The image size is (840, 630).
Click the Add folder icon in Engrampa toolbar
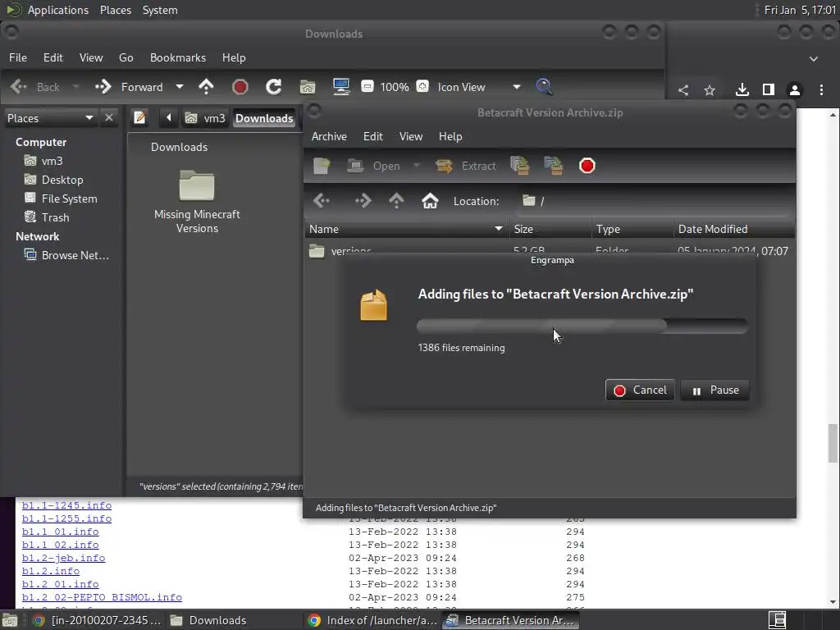[554, 166]
